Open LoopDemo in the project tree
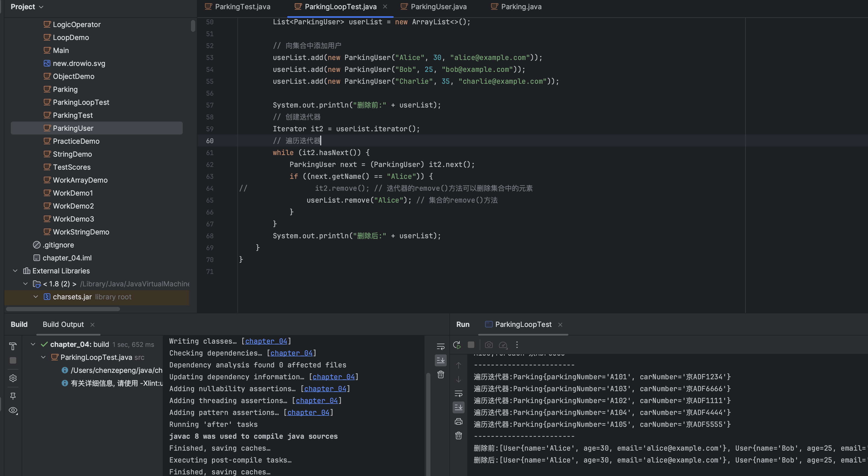868x476 pixels. (71, 37)
